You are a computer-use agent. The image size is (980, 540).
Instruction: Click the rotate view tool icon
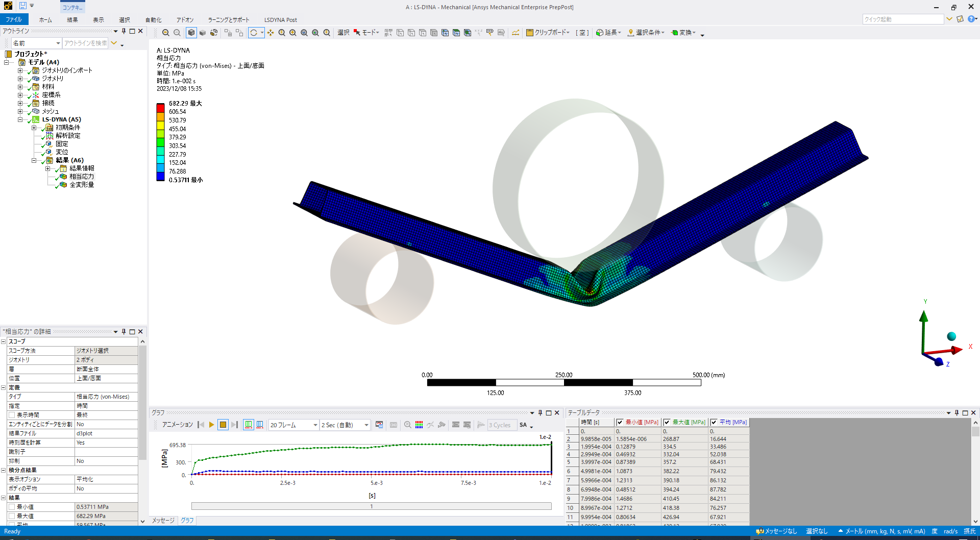pos(254,33)
